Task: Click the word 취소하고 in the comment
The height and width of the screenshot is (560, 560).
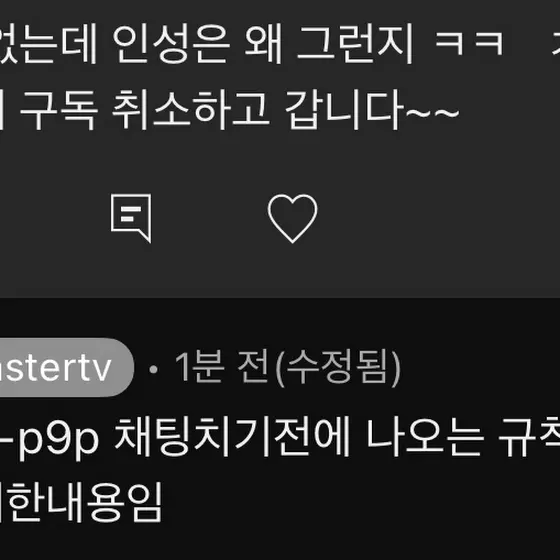Action: point(190,110)
